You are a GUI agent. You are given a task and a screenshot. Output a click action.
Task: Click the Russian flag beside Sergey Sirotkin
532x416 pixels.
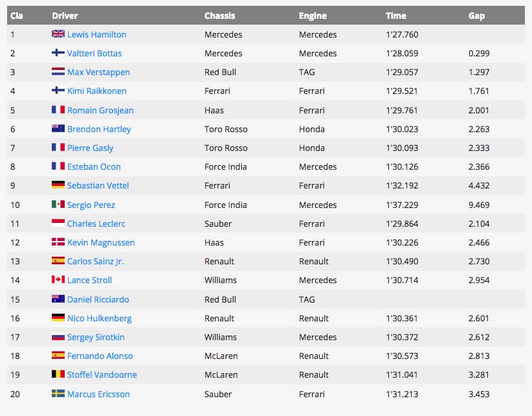click(58, 337)
